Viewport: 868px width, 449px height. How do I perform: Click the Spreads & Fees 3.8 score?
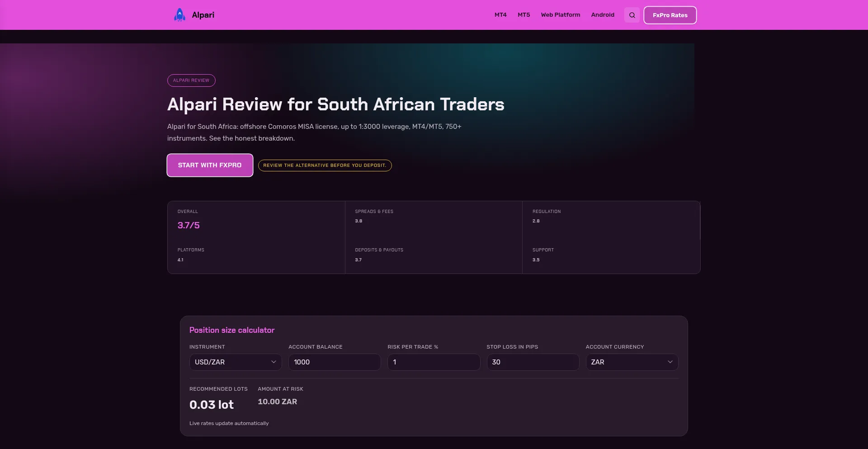(x=359, y=221)
